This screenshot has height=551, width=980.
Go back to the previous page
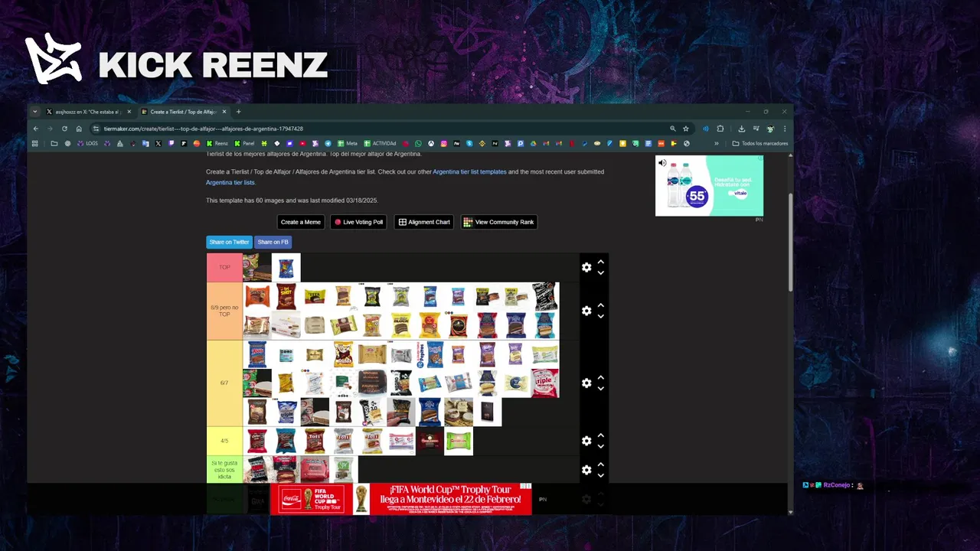point(35,129)
